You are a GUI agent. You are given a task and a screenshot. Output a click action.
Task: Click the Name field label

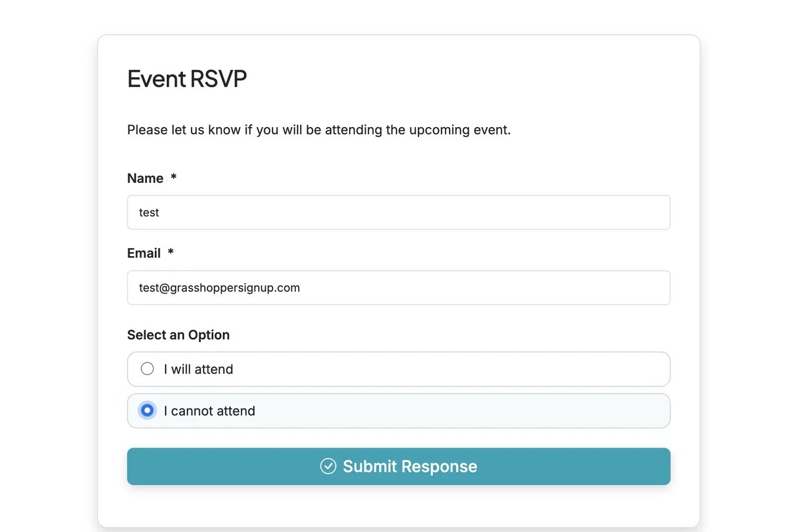(145, 178)
